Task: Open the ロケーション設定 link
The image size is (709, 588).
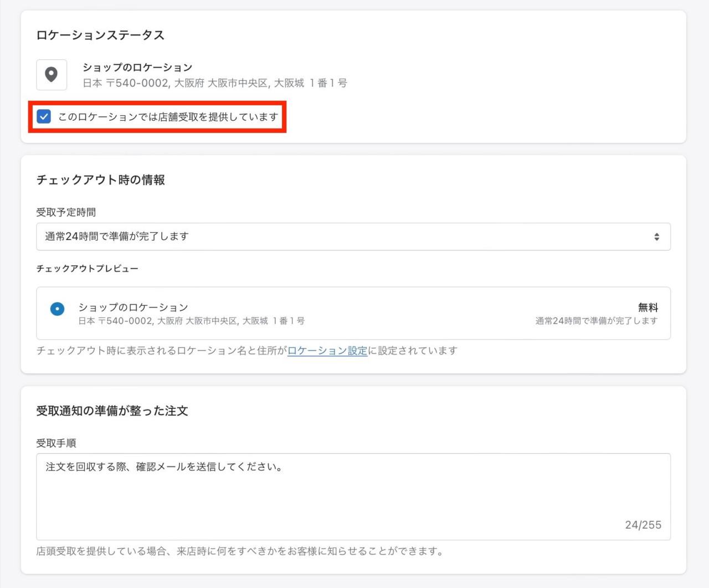Action: point(327,350)
